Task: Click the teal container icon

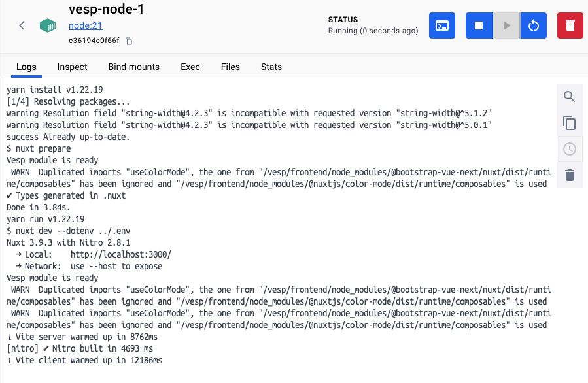Action: point(48,25)
